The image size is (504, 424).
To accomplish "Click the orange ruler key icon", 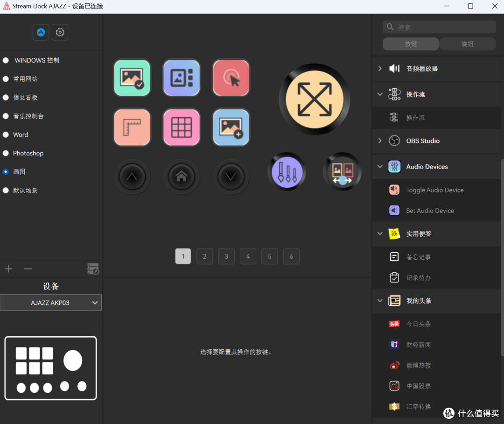I will point(132,127).
